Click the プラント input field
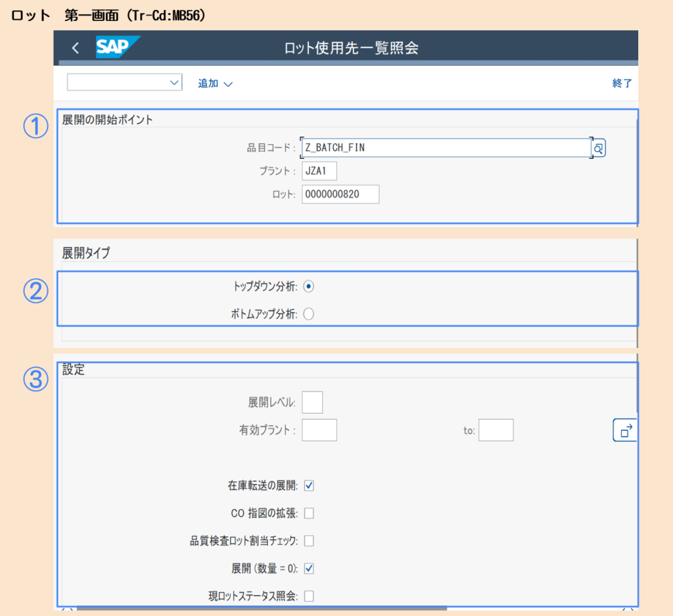This screenshot has height=616, width=673. pos(319,171)
